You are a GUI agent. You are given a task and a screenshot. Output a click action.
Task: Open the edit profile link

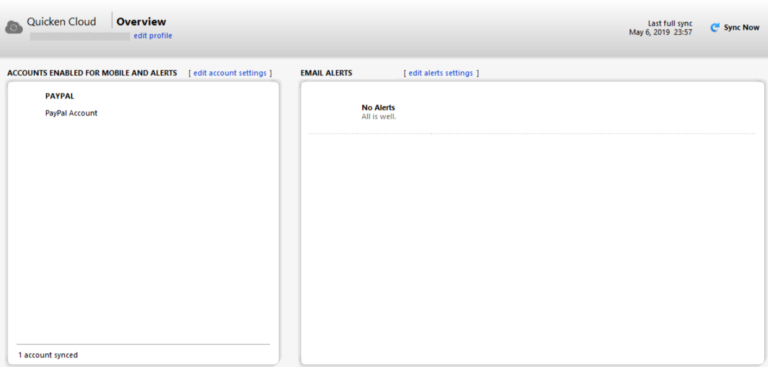click(153, 36)
